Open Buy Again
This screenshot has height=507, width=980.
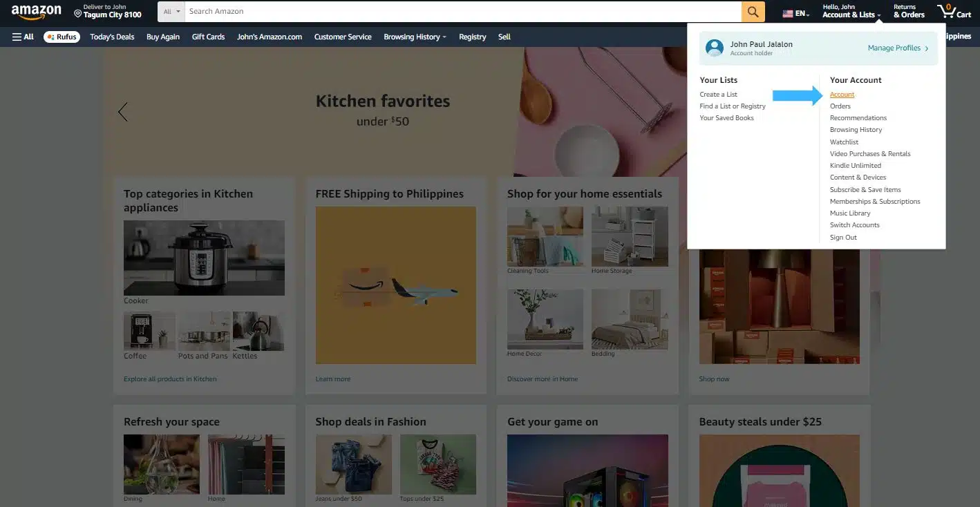tap(163, 37)
